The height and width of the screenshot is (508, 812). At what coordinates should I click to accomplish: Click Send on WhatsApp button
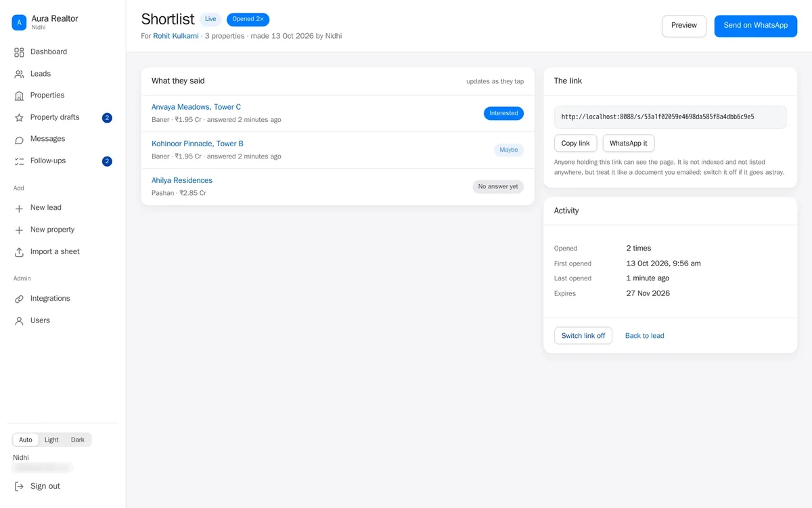point(756,26)
